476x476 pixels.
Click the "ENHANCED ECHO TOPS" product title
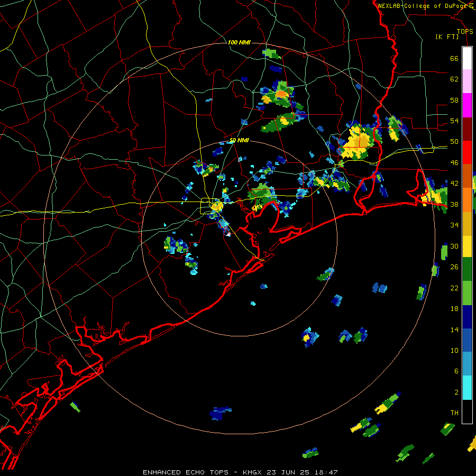(186, 472)
